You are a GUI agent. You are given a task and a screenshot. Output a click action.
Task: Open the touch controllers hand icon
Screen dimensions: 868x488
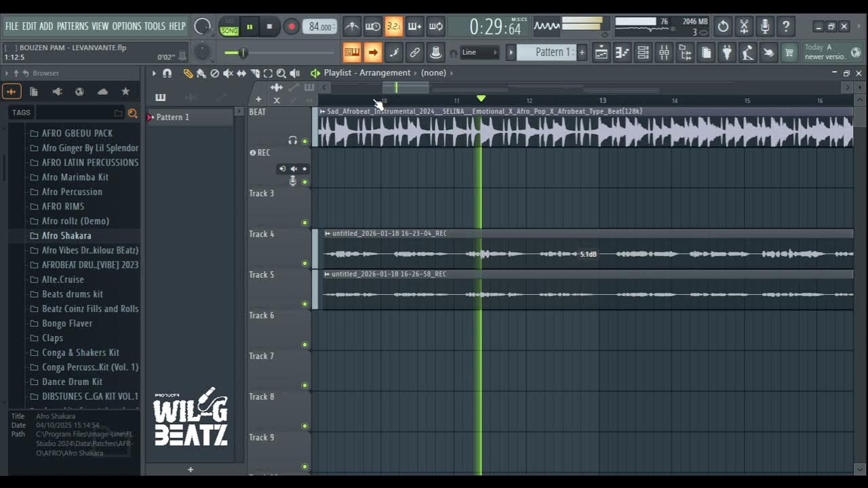768,52
